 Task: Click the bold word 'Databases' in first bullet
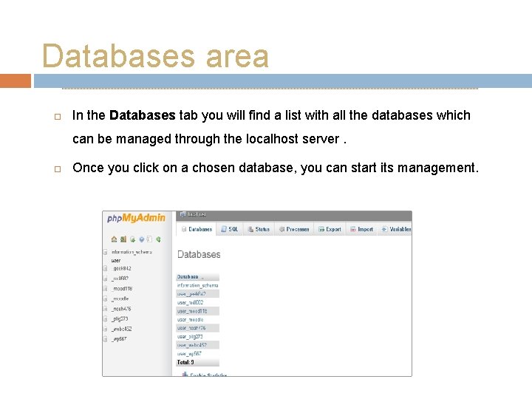coord(143,115)
